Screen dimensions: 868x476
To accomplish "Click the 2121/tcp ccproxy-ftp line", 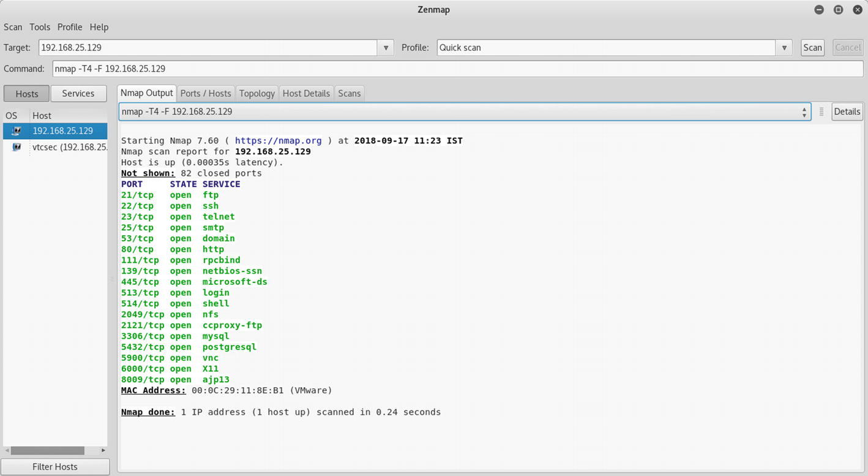I will pyautogui.click(x=192, y=325).
